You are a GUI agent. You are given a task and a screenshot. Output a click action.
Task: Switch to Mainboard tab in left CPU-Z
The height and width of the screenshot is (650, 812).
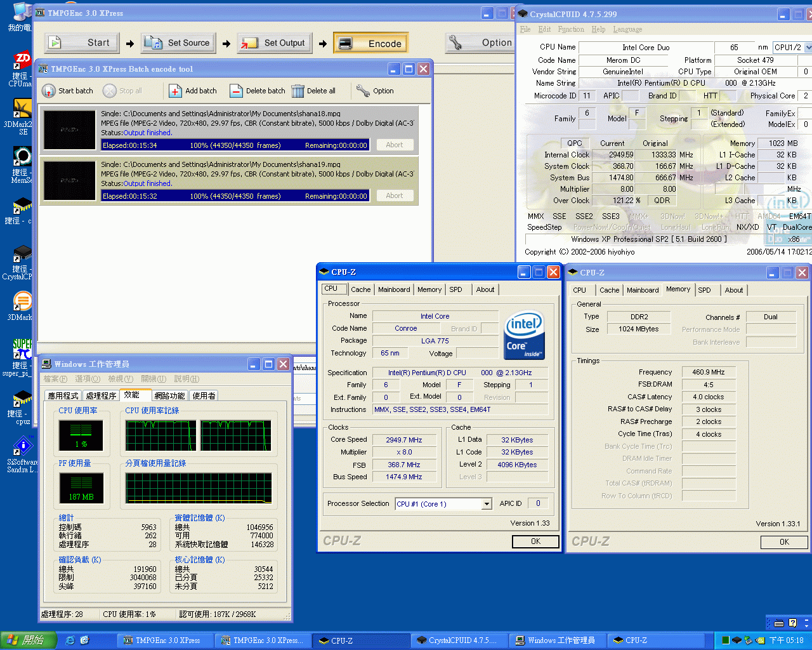394,289
